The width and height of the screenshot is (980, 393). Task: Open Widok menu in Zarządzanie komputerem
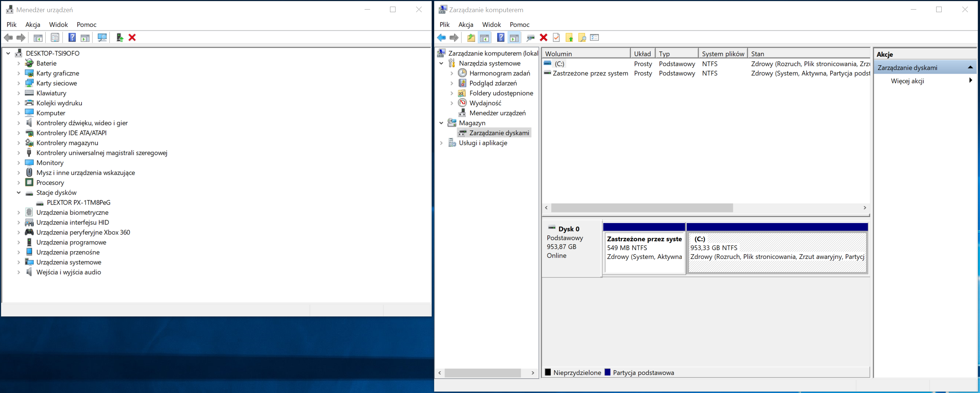491,24
